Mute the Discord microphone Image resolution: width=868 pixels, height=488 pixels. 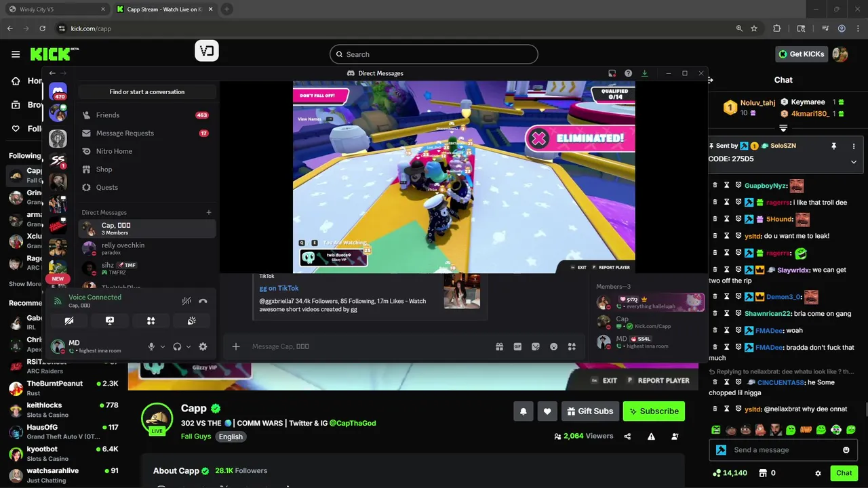(x=151, y=346)
